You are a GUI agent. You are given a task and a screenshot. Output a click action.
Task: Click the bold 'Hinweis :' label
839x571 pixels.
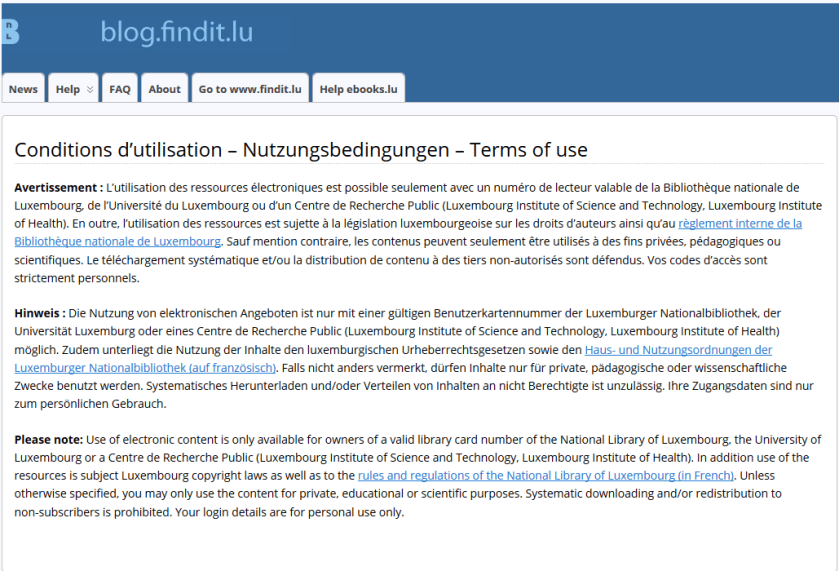pos(40,313)
